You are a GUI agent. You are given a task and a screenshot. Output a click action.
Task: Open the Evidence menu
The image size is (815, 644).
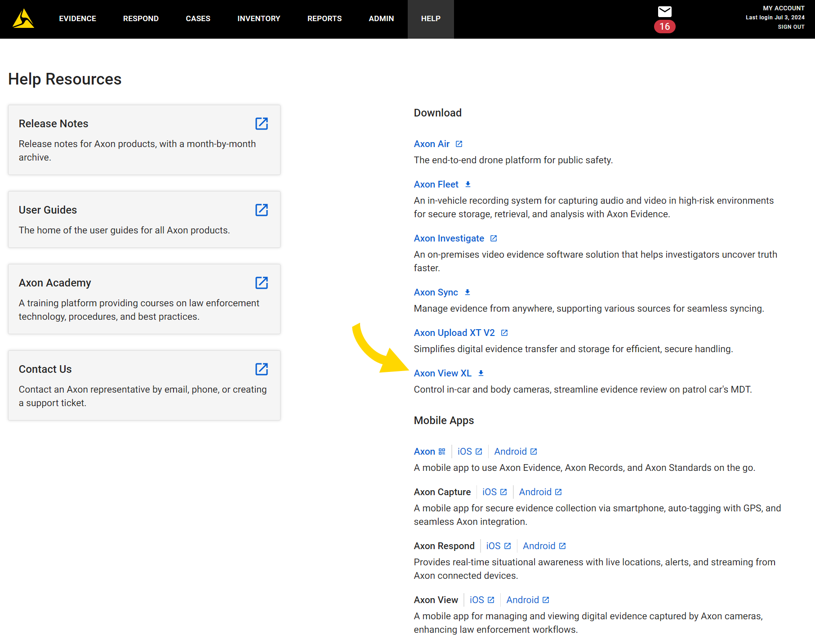pyautogui.click(x=77, y=19)
